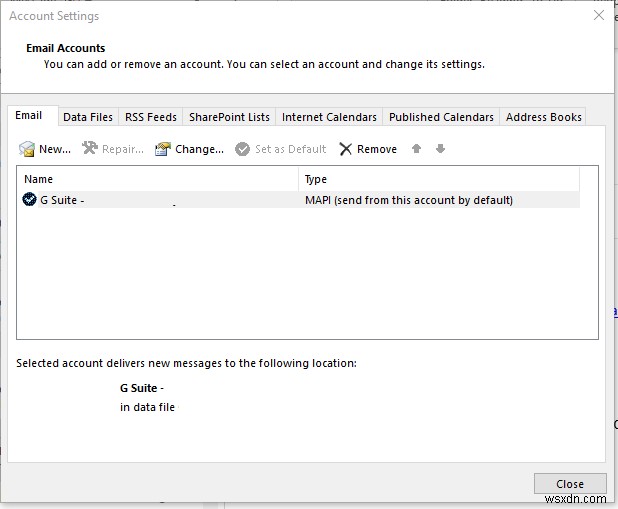This screenshot has width=618, height=509.
Task: Click the Set as Default checkmark icon
Action: click(242, 149)
